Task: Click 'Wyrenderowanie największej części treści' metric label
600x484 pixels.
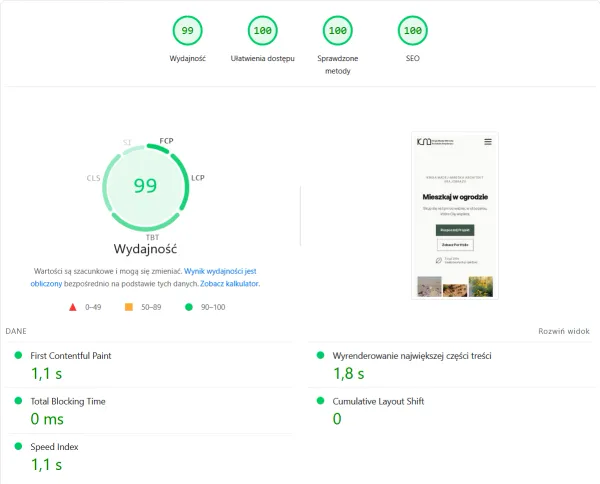Action: (412, 356)
